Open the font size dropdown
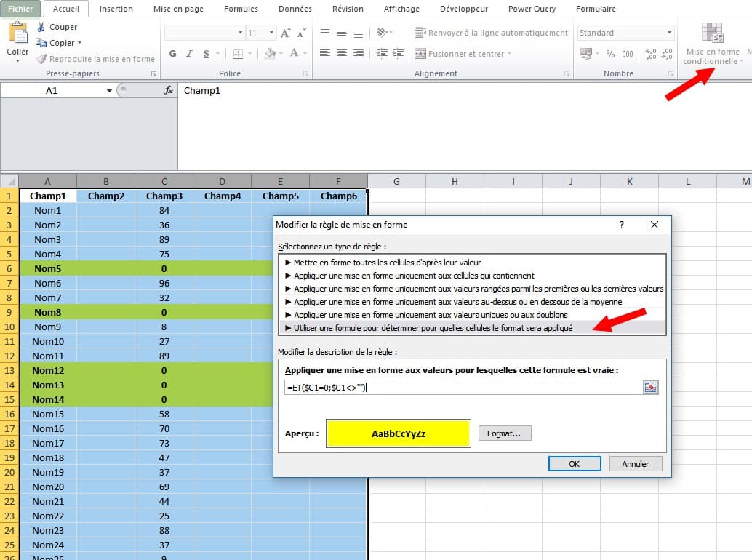 click(x=271, y=33)
